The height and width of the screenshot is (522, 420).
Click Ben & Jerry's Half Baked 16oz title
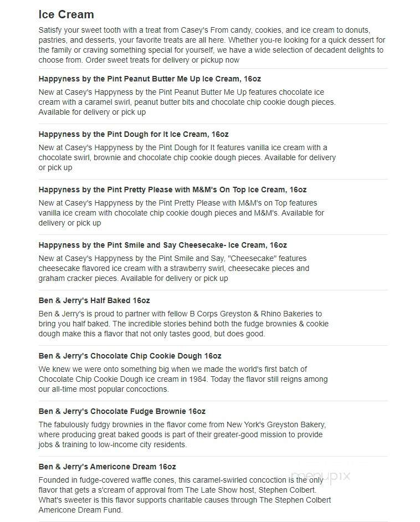point(94,300)
